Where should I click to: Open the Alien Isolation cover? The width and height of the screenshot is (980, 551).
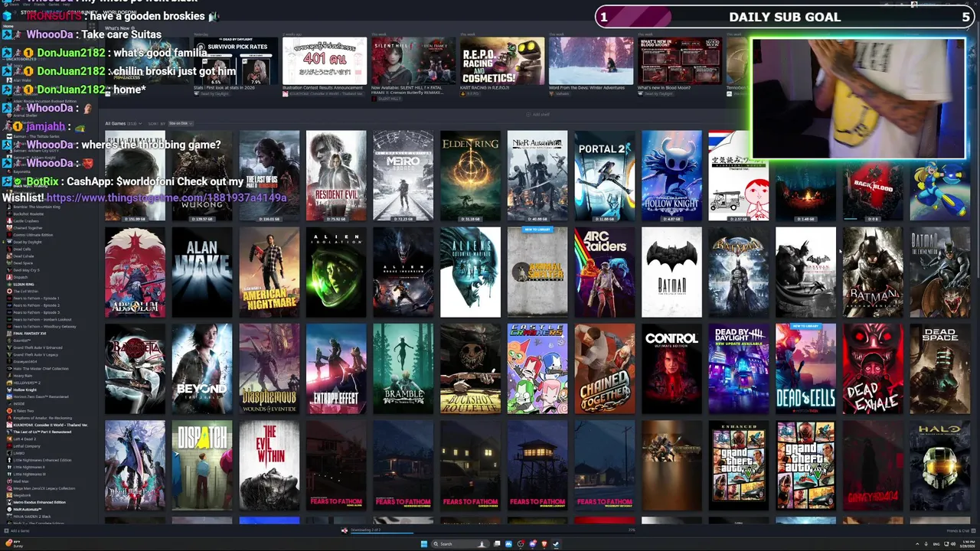[336, 272]
